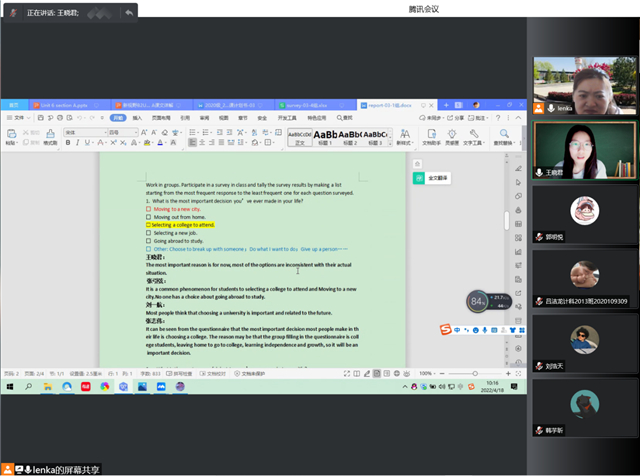The image size is (640, 476).
Task: Open the Review (审阅) ribbon tab
Action: [x=204, y=118]
